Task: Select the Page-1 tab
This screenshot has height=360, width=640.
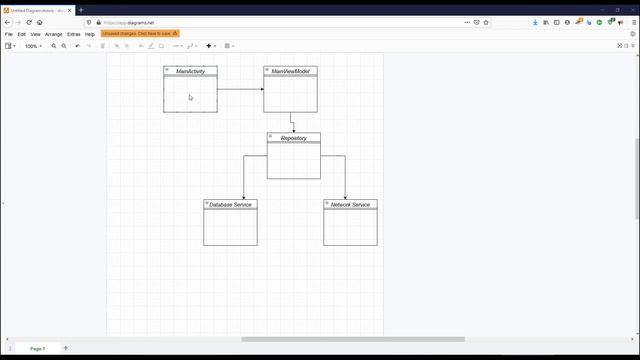Action: [x=38, y=349]
